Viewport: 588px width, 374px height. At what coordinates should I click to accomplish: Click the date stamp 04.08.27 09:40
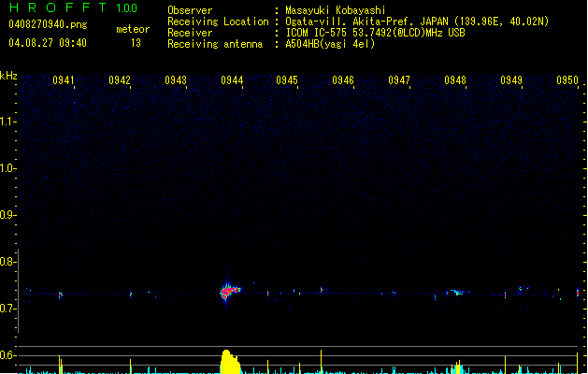[x=48, y=43]
